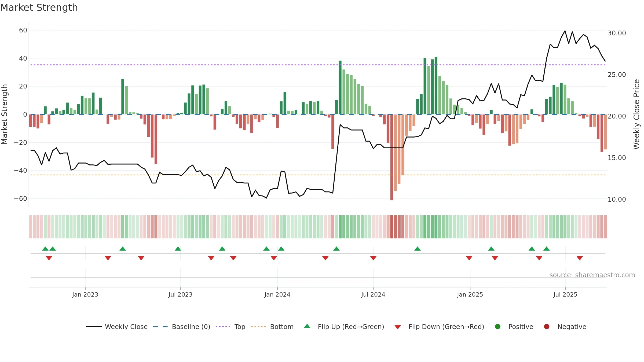Click the 15.00 price axis tick
The image size is (644, 362).
(617, 158)
